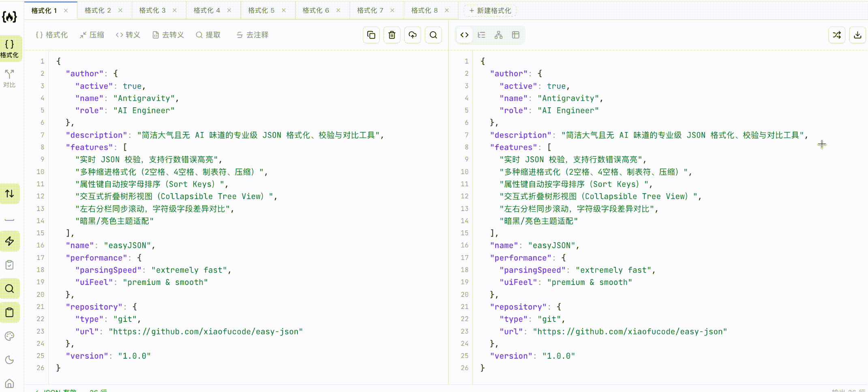Copy input using the copy icon
868x392 pixels.
pos(371,35)
